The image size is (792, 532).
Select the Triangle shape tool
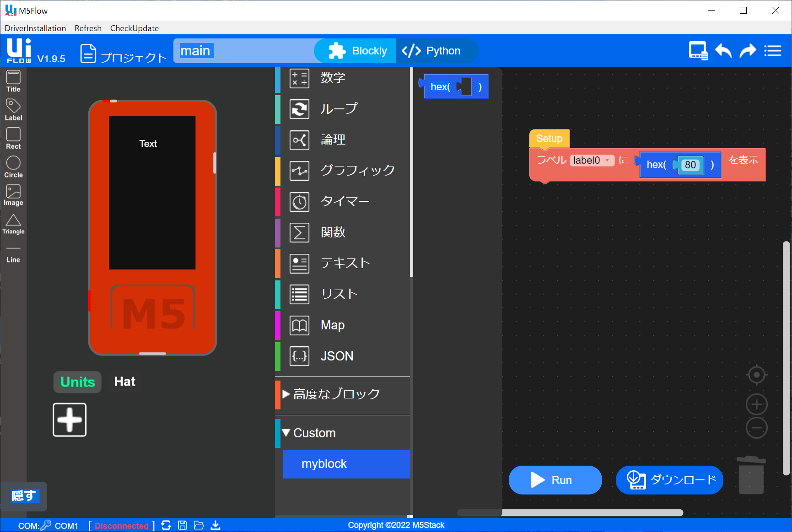[x=13, y=224]
